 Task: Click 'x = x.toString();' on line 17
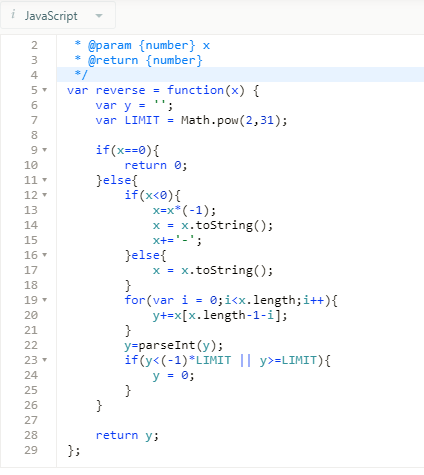(x=213, y=271)
